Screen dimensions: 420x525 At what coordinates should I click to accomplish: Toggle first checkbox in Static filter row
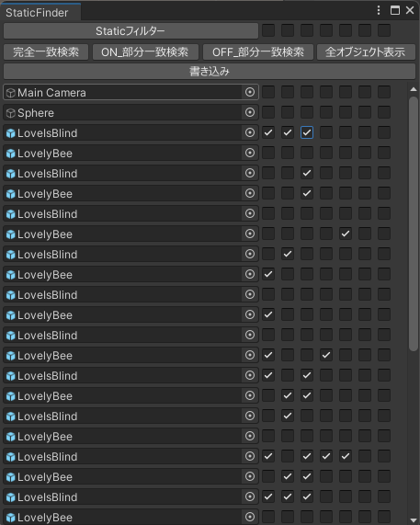(268, 30)
